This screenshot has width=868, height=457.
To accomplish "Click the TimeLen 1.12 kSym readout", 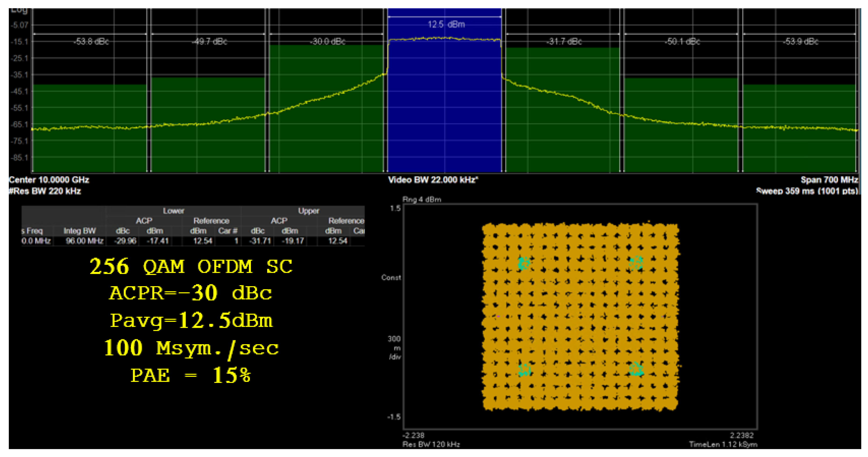I will pyautogui.click(x=723, y=444).
